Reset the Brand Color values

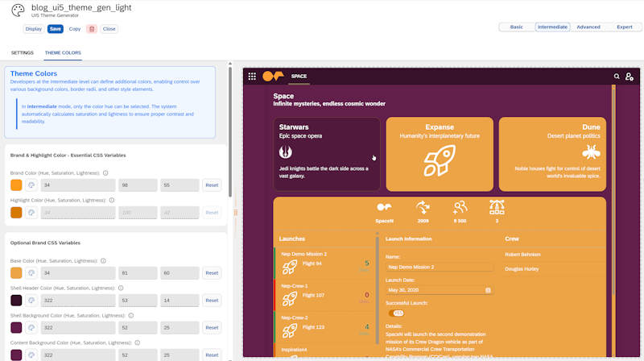tap(212, 185)
